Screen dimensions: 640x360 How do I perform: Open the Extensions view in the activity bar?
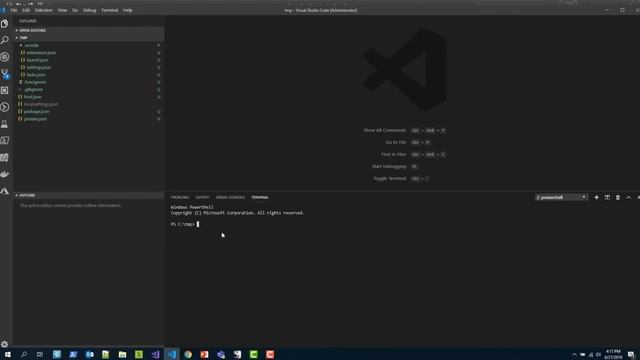pos(4,90)
